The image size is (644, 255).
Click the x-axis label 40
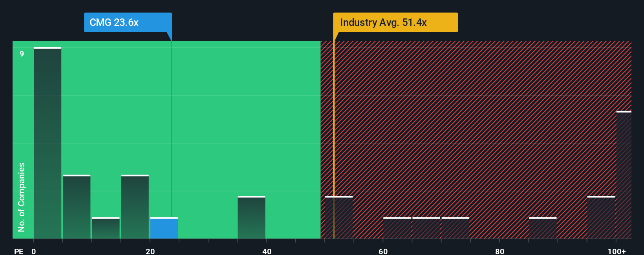click(x=267, y=251)
